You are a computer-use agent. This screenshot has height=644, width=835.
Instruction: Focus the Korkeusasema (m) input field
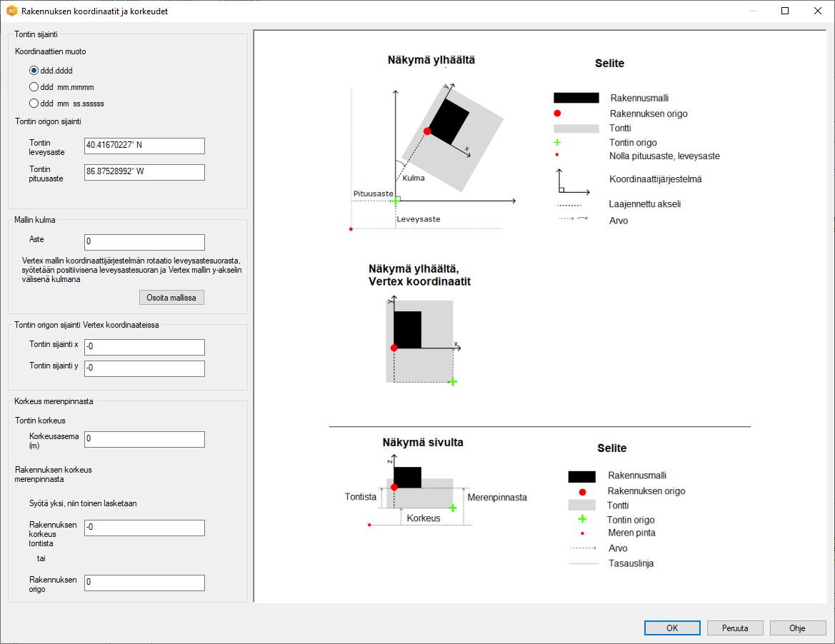(x=144, y=439)
